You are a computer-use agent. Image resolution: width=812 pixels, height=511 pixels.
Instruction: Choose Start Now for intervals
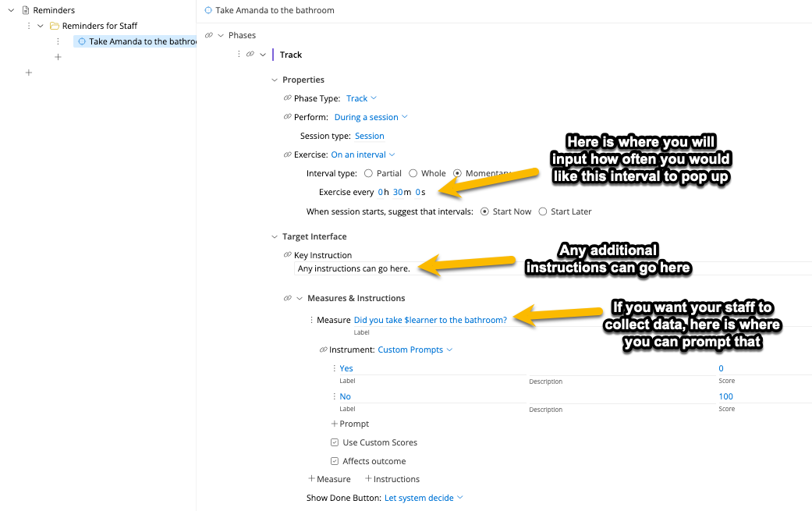[484, 211]
